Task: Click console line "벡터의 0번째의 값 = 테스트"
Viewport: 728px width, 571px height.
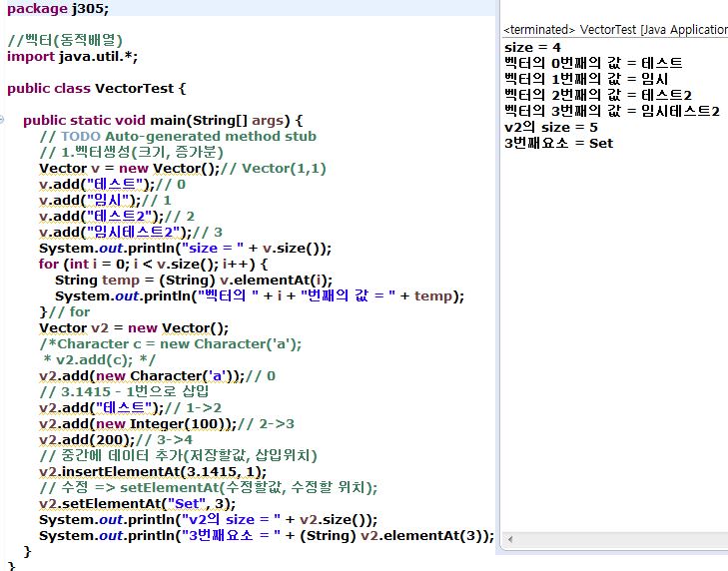Action: pyautogui.click(x=593, y=63)
